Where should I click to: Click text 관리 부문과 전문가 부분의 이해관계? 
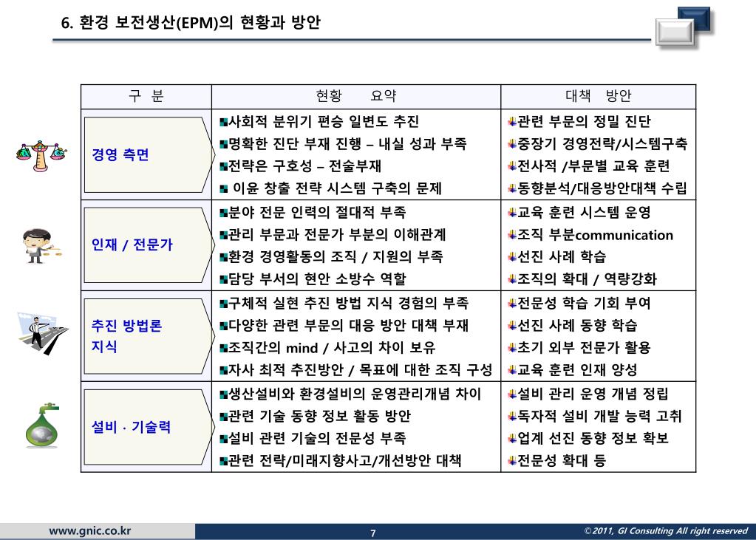337,234
